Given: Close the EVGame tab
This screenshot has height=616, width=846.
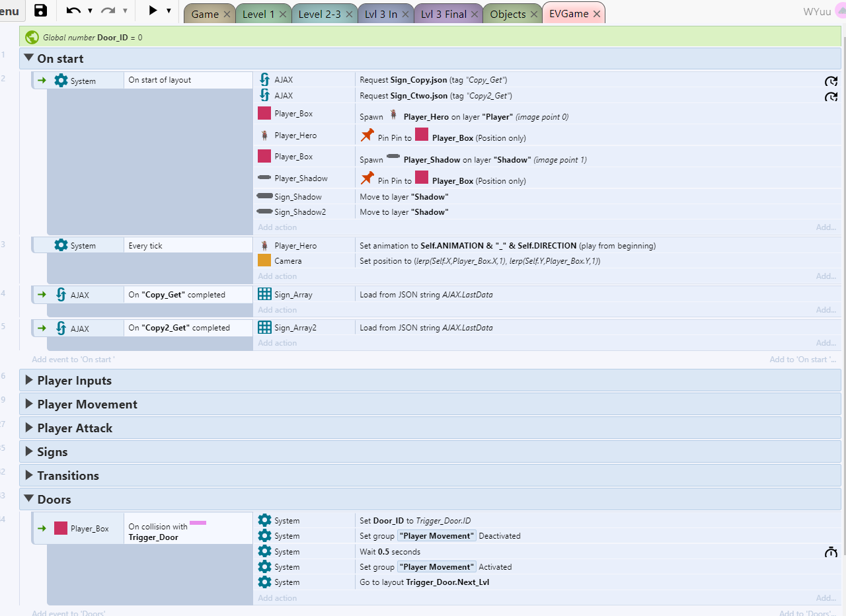Looking at the screenshot, I should click(x=597, y=14).
